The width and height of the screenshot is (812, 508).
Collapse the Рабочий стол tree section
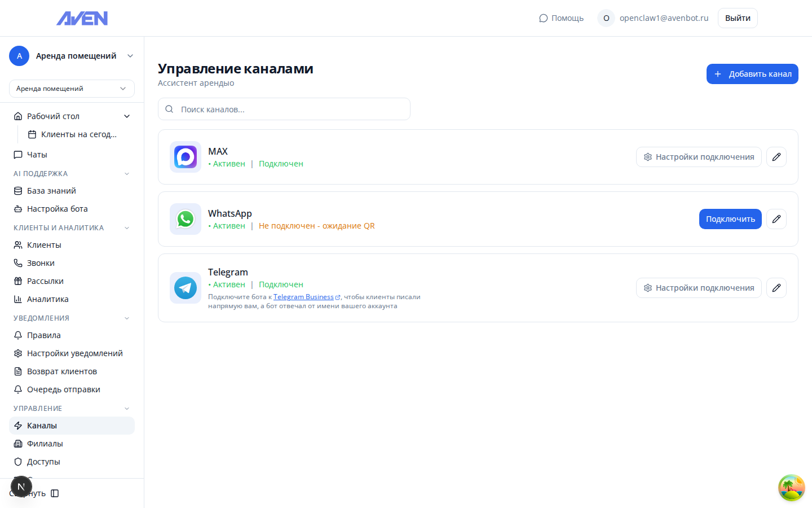click(x=127, y=116)
